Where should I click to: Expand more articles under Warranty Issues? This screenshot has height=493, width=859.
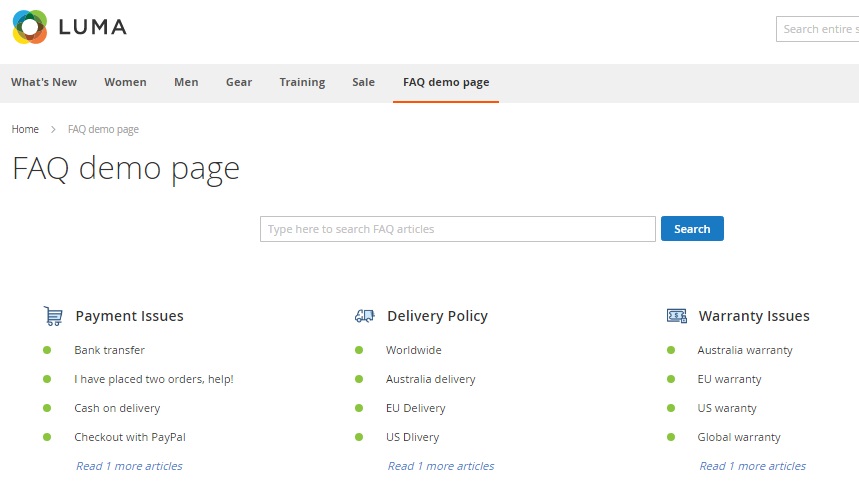753,466
